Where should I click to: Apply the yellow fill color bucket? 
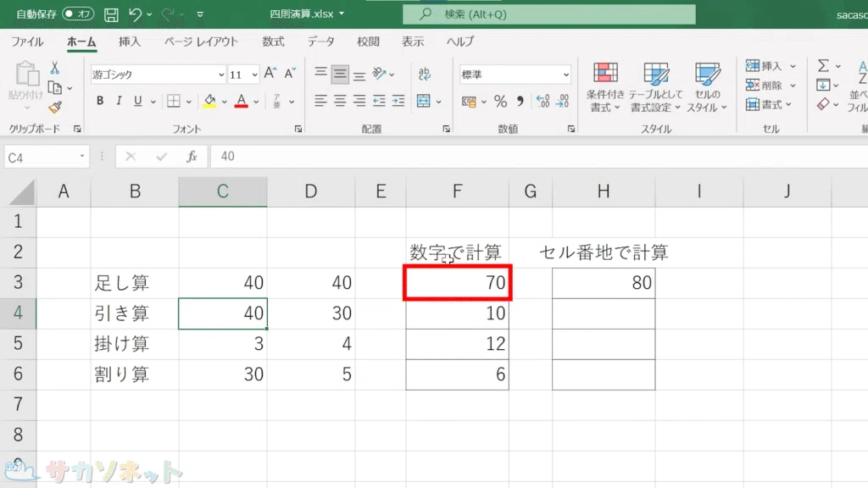click(210, 101)
